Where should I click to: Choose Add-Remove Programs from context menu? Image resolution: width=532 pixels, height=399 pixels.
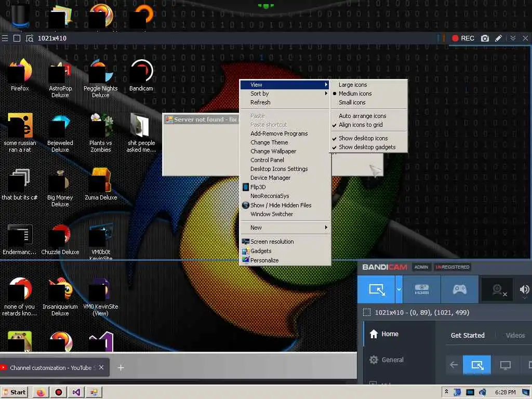pos(285,134)
